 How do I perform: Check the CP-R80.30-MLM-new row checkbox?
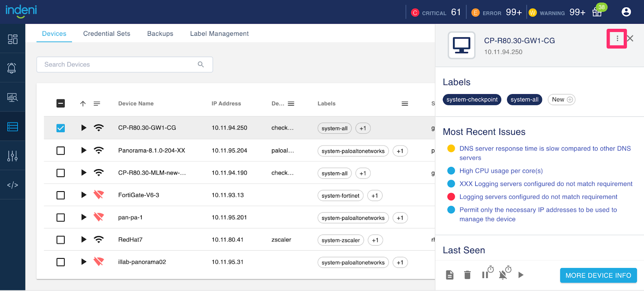click(60, 173)
